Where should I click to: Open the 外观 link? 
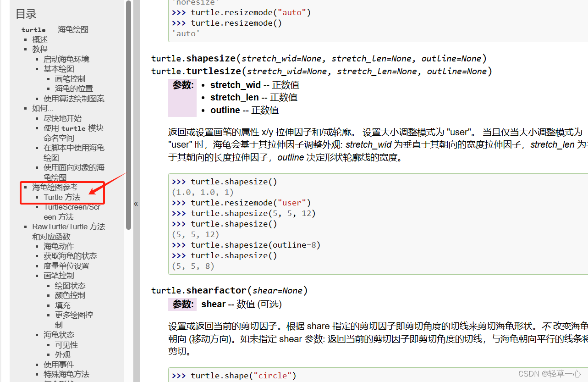63,354
